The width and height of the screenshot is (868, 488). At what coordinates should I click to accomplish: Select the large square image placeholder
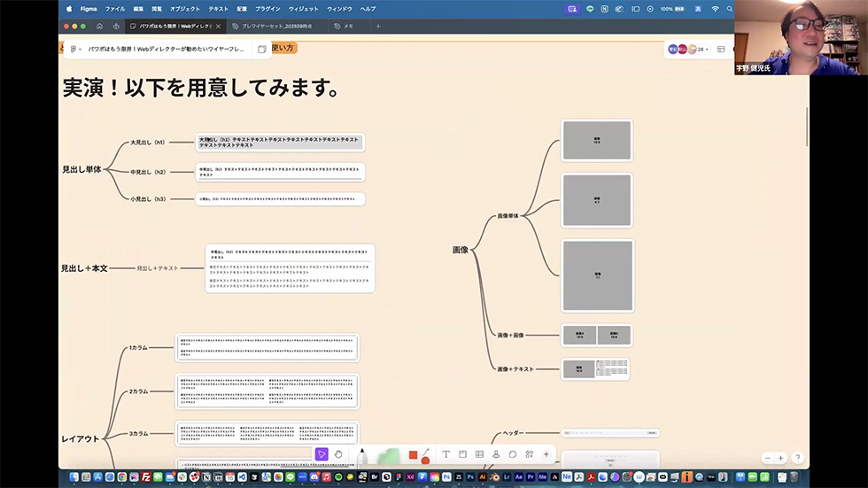pos(598,275)
